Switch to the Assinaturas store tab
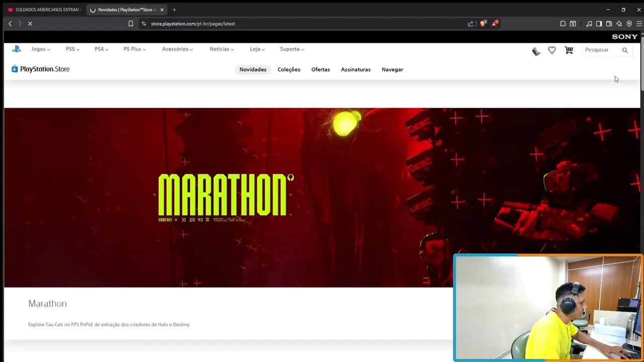Viewport: 644px width, 362px height. (x=356, y=69)
